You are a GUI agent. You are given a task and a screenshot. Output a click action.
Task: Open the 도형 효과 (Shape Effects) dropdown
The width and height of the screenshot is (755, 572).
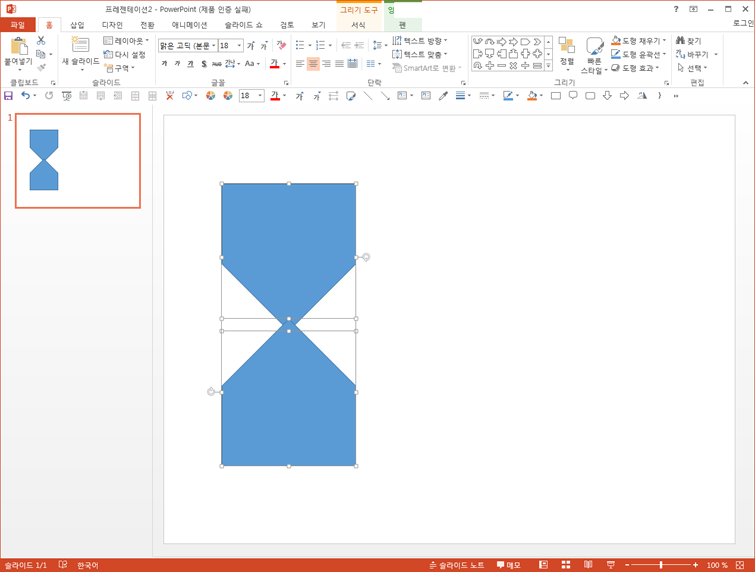tap(635, 68)
